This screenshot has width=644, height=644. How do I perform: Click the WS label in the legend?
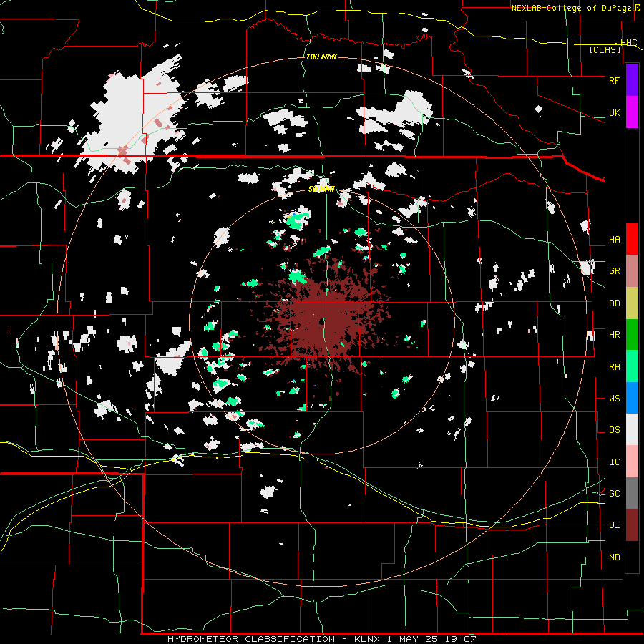(614, 399)
